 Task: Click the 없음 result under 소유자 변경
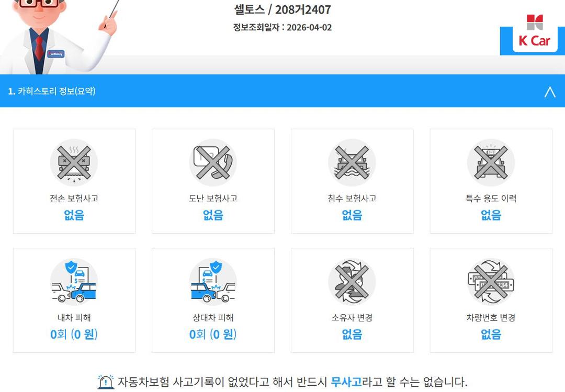coord(352,335)
